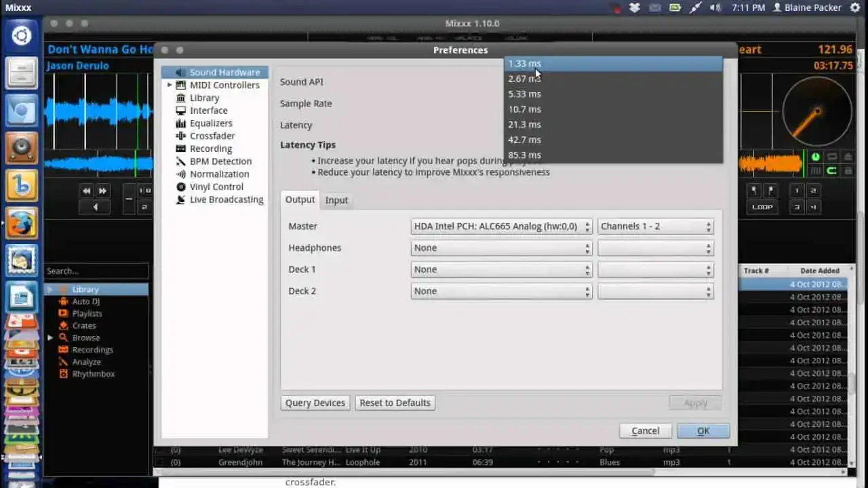Click the rewind button on left deck
The width and height of the screenshot is (868, 488).
(x=87, y=191)
